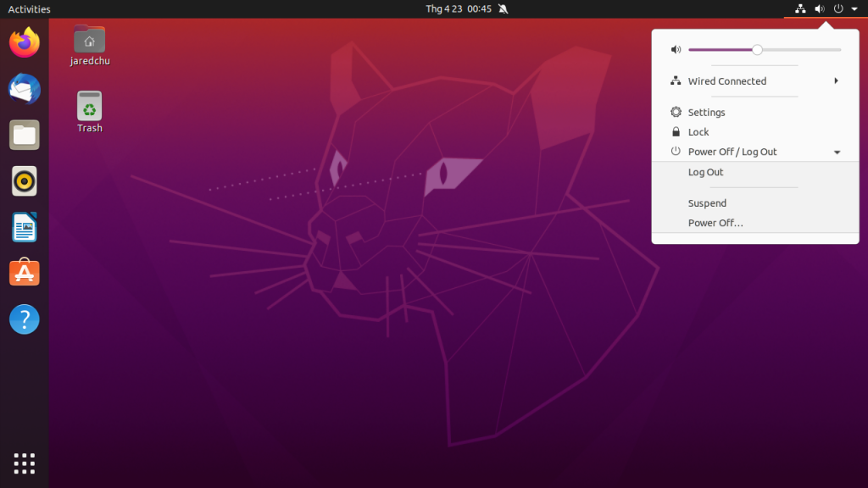Click Activities in the top bar

(28, 9)
